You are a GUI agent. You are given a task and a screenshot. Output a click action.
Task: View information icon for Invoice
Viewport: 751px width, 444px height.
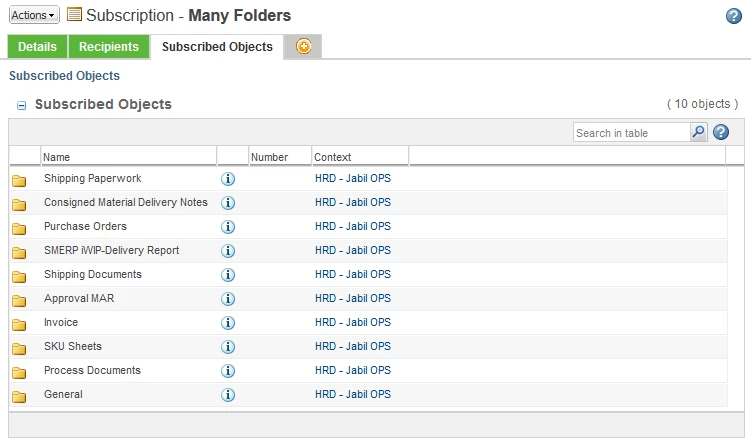(228, 322)
